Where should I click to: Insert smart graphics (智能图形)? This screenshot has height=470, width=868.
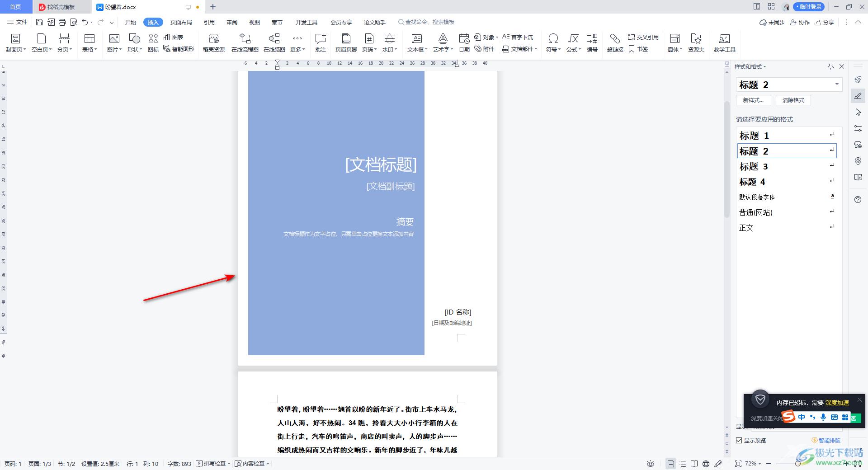179,49
